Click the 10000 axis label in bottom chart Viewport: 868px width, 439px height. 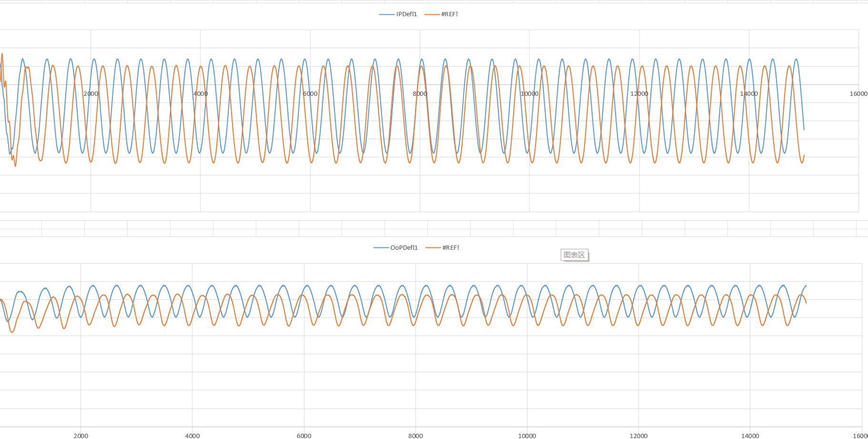point(527,436)
